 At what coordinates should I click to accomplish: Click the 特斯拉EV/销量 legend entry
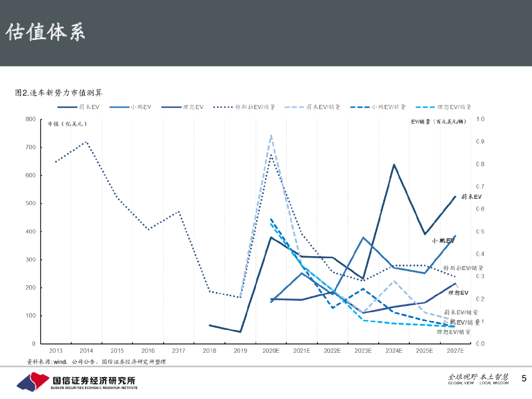pos(244,107)
